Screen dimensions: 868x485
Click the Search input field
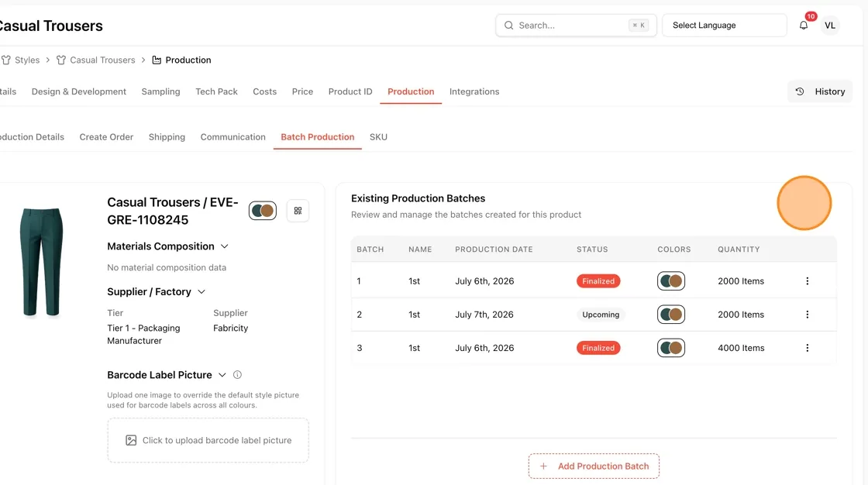576,26
